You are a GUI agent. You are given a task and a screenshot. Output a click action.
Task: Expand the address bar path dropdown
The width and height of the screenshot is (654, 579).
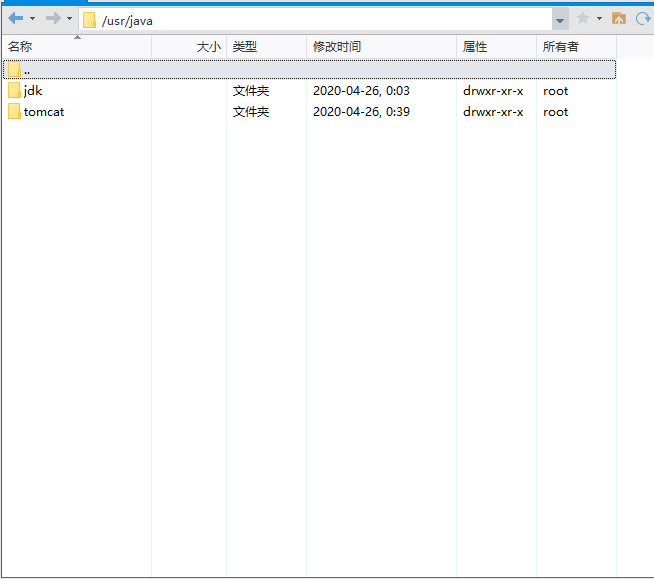tap(560, 20)
